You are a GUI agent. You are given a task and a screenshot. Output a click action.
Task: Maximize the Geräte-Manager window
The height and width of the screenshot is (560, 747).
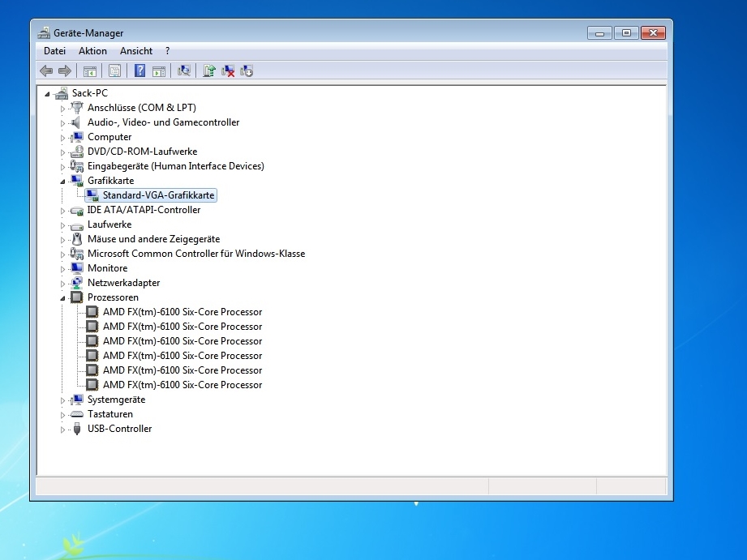(x=626, y=33)
